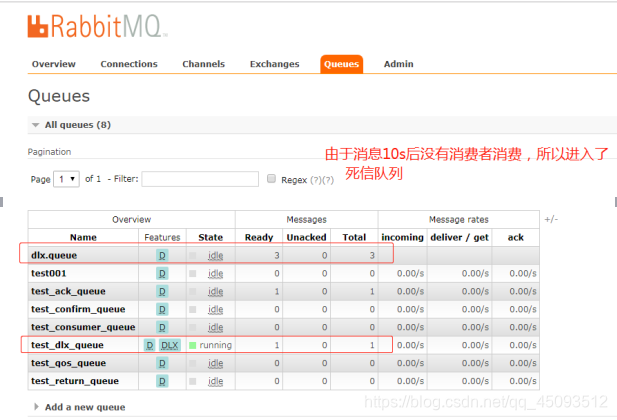Select the Queues tab
The width and height of the screenshot is (617, 420).
pos(342,64)
